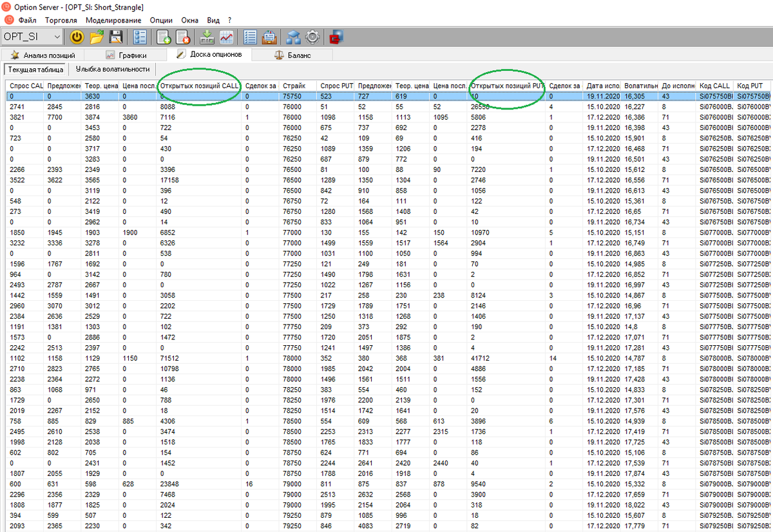The height and width of the screenshot is (532, 773).
Task: Open the Улыбка волатильности sub-tab
Action: [x=112, y=69]
